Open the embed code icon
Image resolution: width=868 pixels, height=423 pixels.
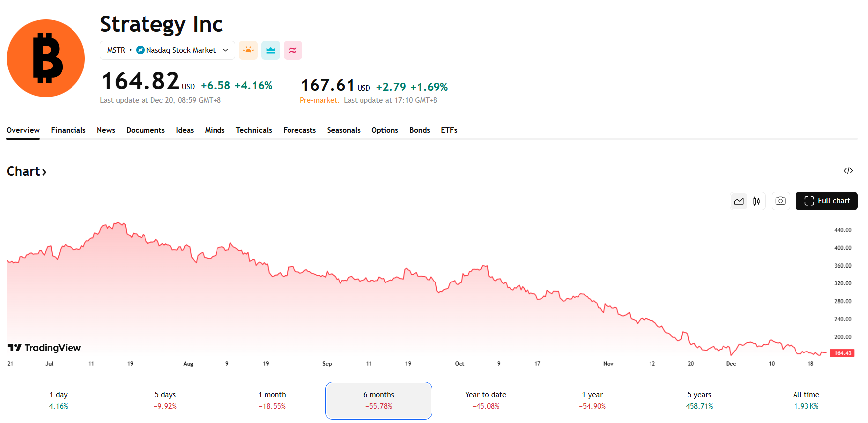pyautogui.click(x=848, y=171)
